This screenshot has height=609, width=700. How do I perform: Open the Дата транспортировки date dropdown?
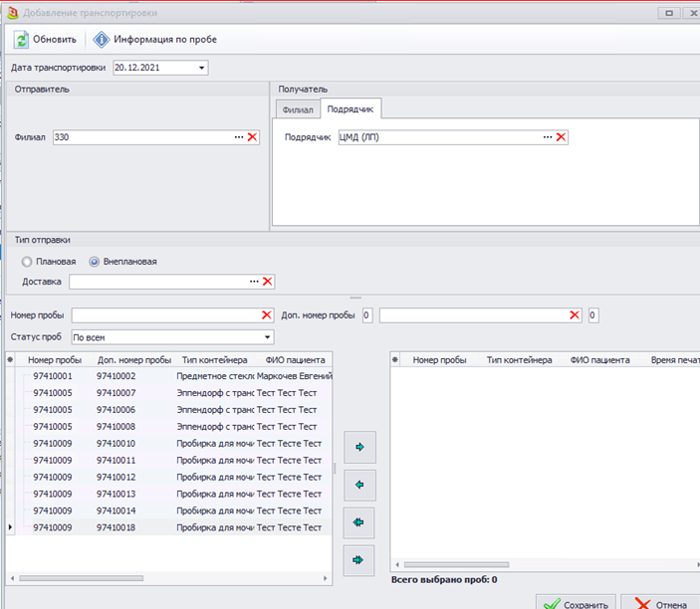tap(202, 69)
